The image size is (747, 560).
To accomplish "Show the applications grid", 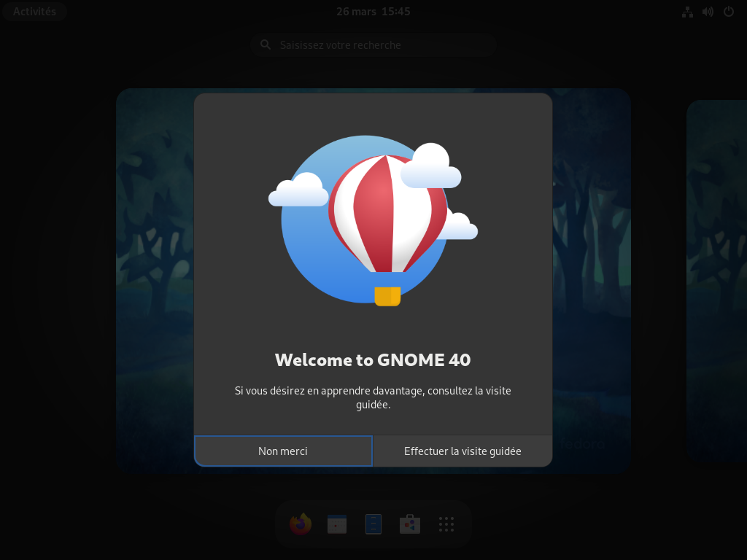I will [x=446, y=524].
